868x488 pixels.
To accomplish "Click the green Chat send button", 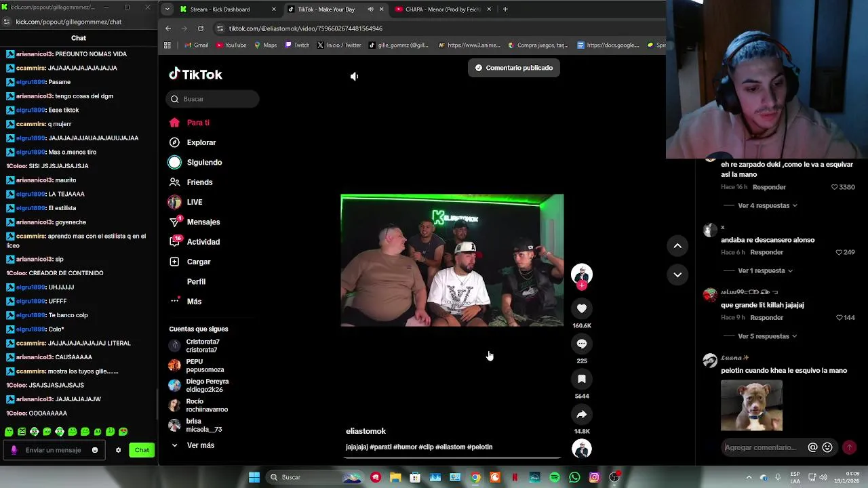I will pos(142,450).
